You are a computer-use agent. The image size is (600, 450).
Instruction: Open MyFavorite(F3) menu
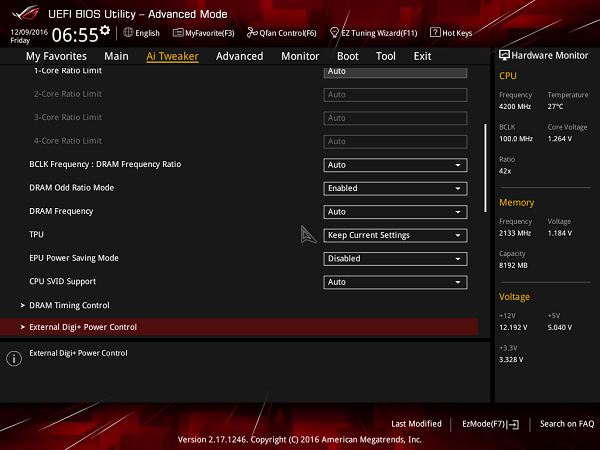[204, 33]
